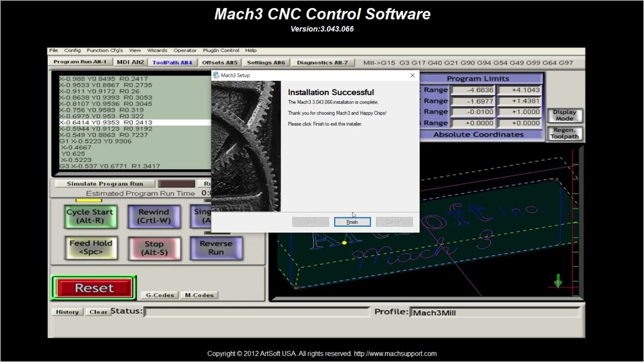644x362 pixels.
Task: Select G-code line X-0.6414 Y0.9353 R0.2413
Action: pyautogui.click(x=134, y=122)
